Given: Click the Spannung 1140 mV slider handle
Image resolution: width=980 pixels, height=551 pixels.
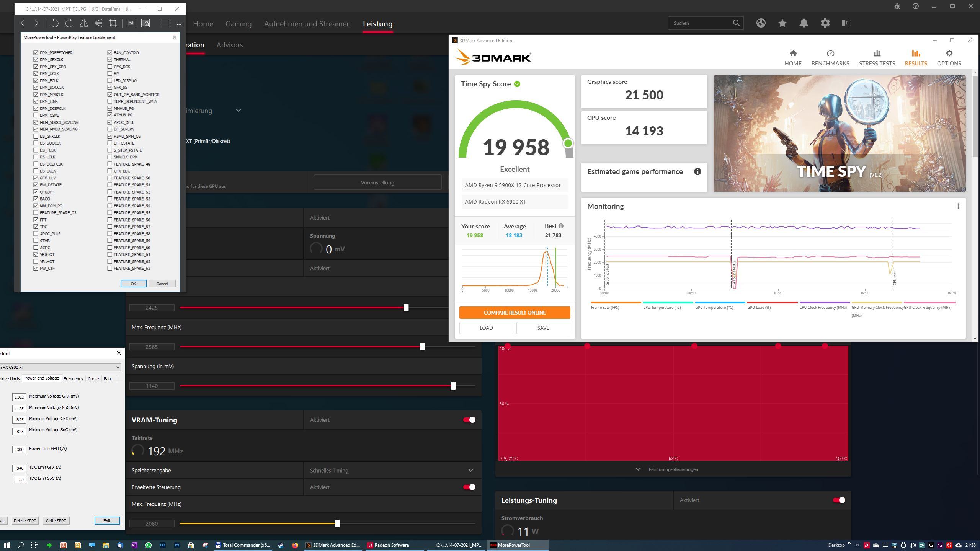Looking at the screenshot, I should (453, 386).
